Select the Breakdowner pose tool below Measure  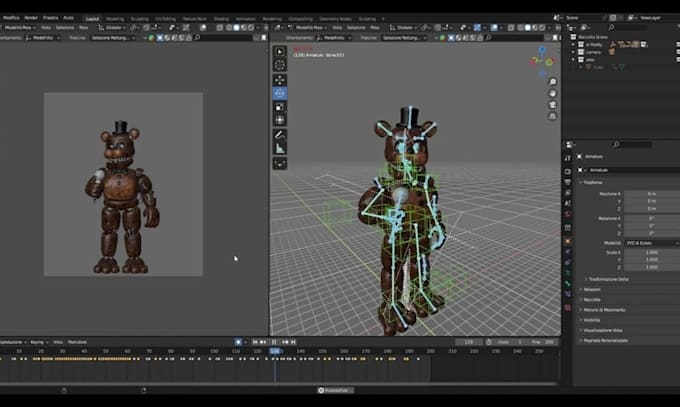280,163
